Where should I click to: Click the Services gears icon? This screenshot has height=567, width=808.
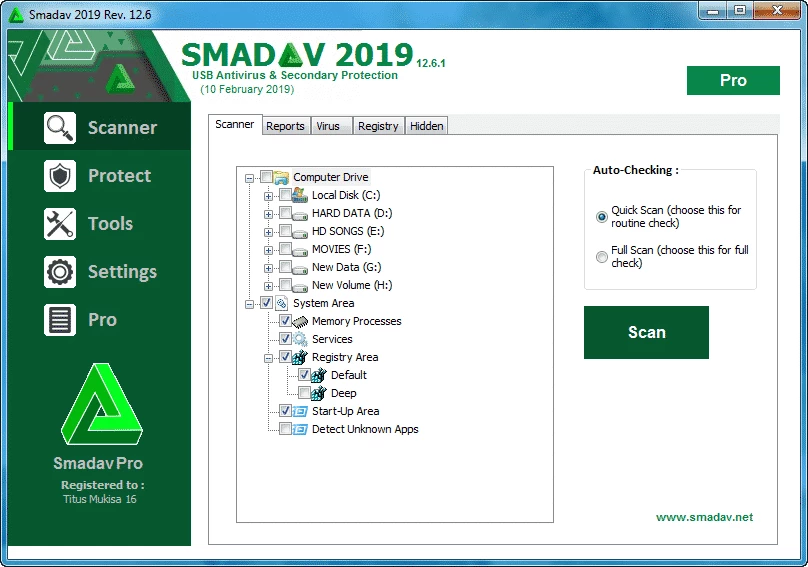(x=301, y=339)
